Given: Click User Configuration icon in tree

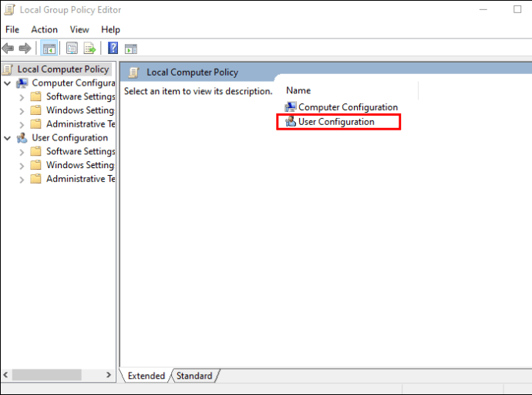Looking at the screenshot, I should point(22,138).
